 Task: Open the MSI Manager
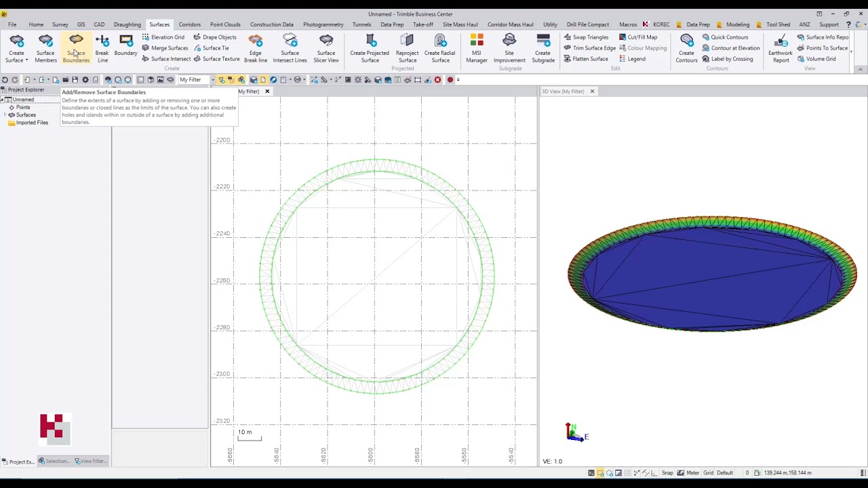coord(477,49)
